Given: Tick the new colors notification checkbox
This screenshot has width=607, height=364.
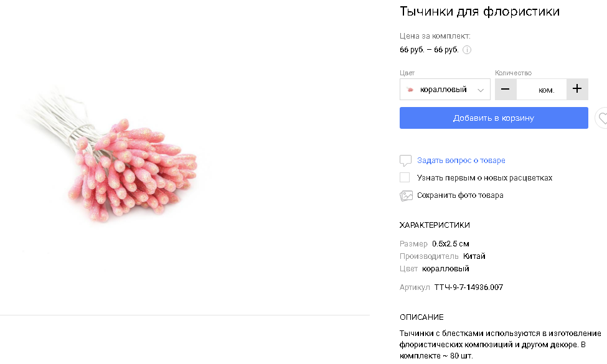Looking at the screenshot, I should pyautogui.click(x=405, y=178).
